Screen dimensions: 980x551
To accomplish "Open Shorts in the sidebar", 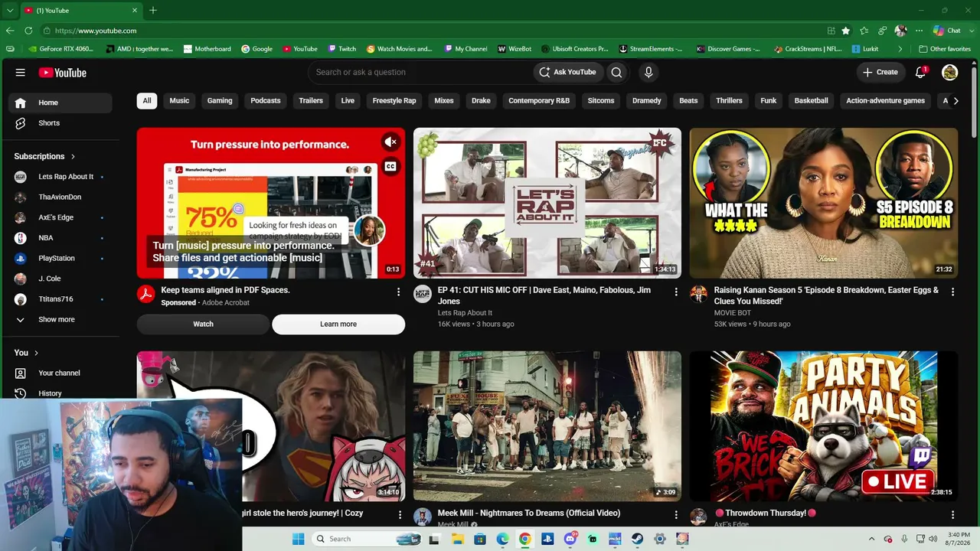I will [x=60, y=123].
